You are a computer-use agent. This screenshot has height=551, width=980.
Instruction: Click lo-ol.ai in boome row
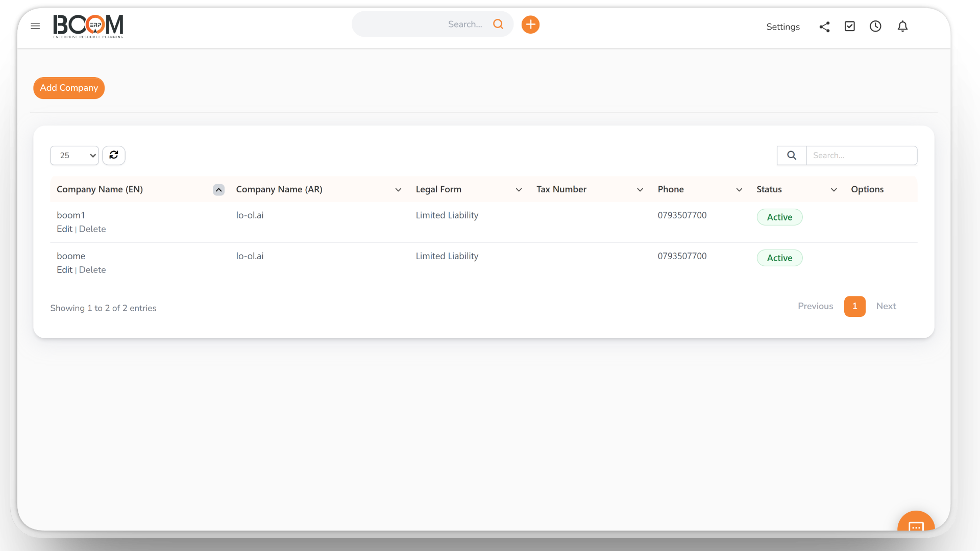250,256
